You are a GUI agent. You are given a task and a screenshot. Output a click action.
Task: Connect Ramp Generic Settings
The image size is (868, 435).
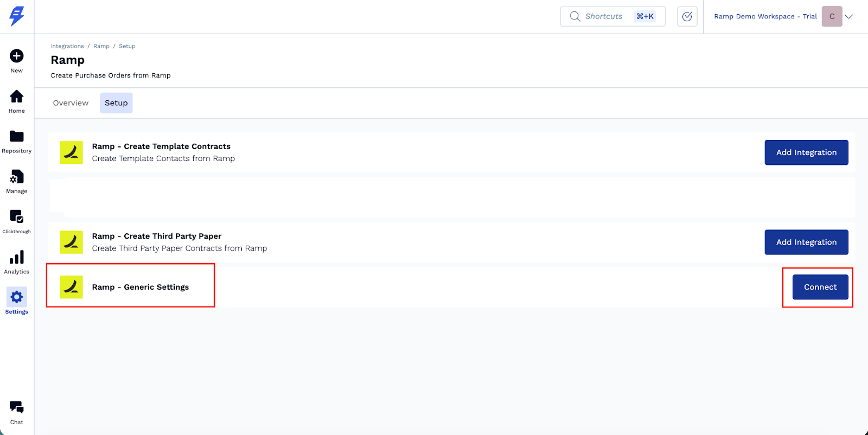(x=820, y=287)
